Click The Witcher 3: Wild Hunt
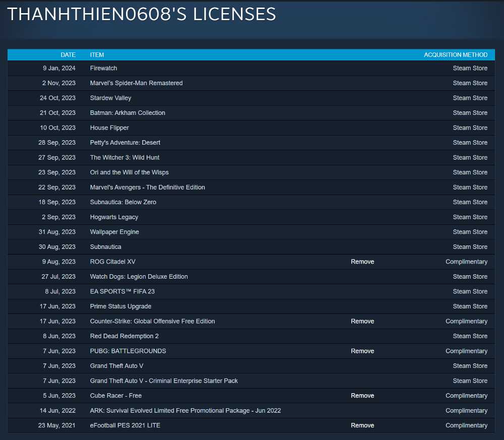Screen dimensions: 504x440 pyautogui.click(x=124, y=157)
